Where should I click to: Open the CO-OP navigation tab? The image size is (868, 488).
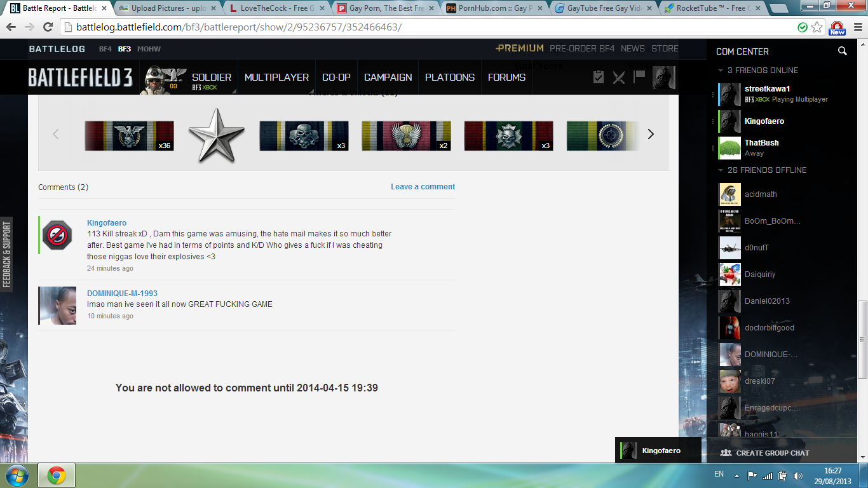pyautogui.click(x=336, y=78)
